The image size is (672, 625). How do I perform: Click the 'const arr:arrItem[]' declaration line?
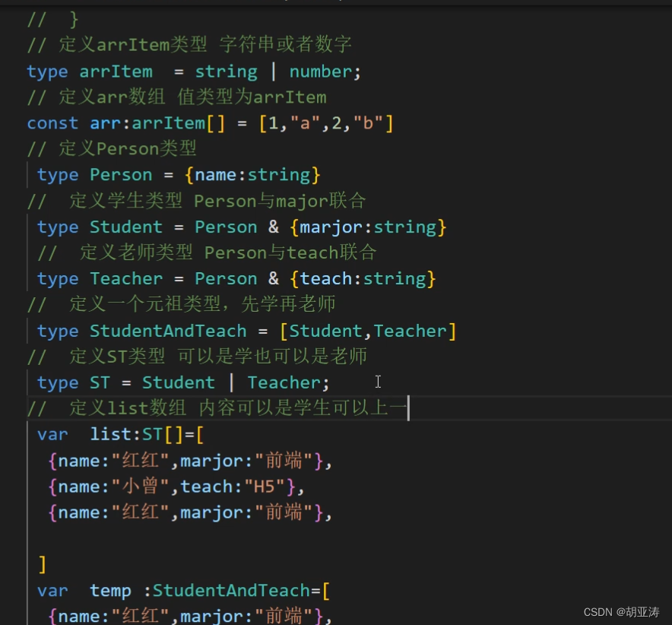[x=210, y=123]
